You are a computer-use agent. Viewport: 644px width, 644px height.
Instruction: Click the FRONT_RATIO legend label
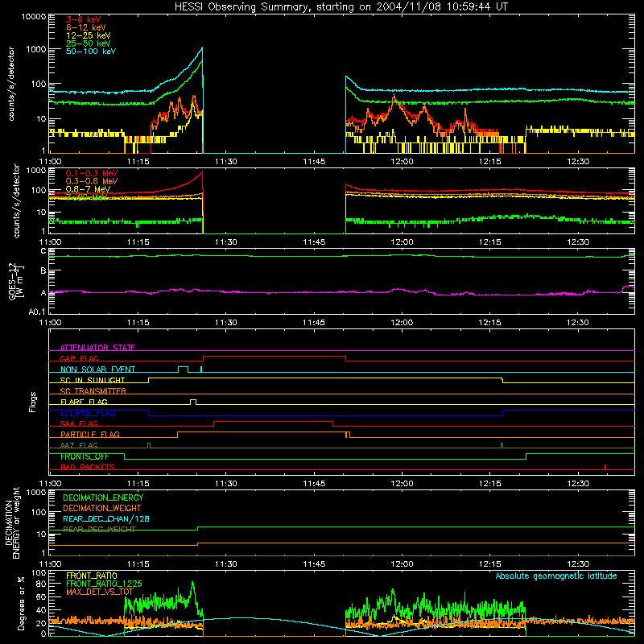tap(92, 576)
